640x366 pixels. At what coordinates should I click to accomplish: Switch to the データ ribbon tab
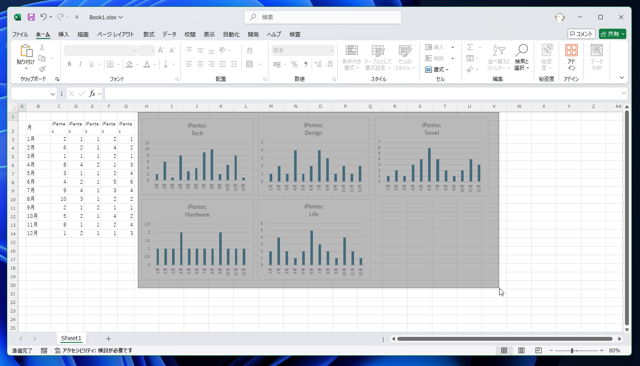pyautogui.click(x=169, y=35)
